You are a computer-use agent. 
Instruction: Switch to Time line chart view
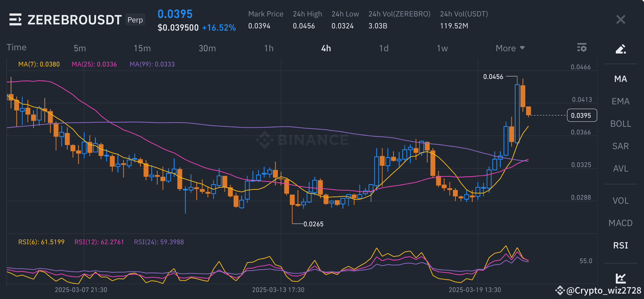pyautogui.click(x=17, y=48)
